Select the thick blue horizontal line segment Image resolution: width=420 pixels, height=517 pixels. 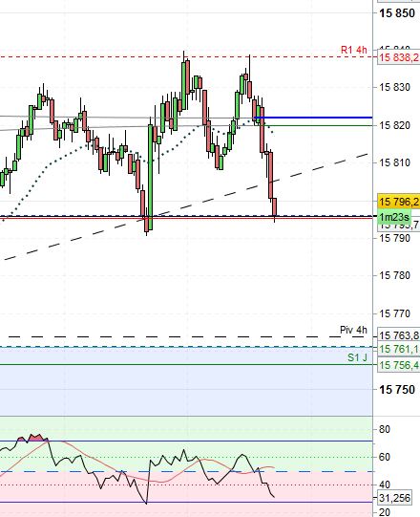pos(313,118)
